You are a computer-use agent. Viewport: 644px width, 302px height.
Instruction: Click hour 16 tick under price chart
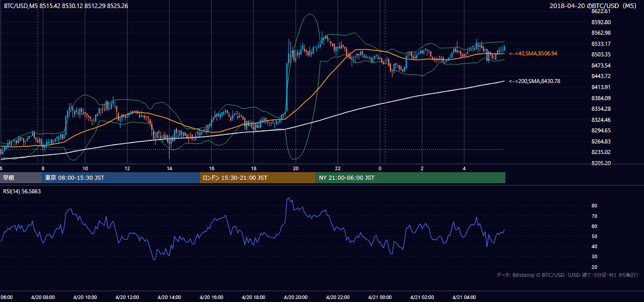(x=212, y=168)
